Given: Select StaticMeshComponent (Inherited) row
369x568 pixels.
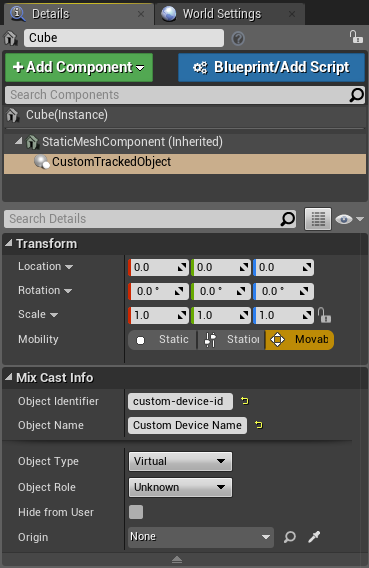Looking at the screenshot, I should [185, 142].
